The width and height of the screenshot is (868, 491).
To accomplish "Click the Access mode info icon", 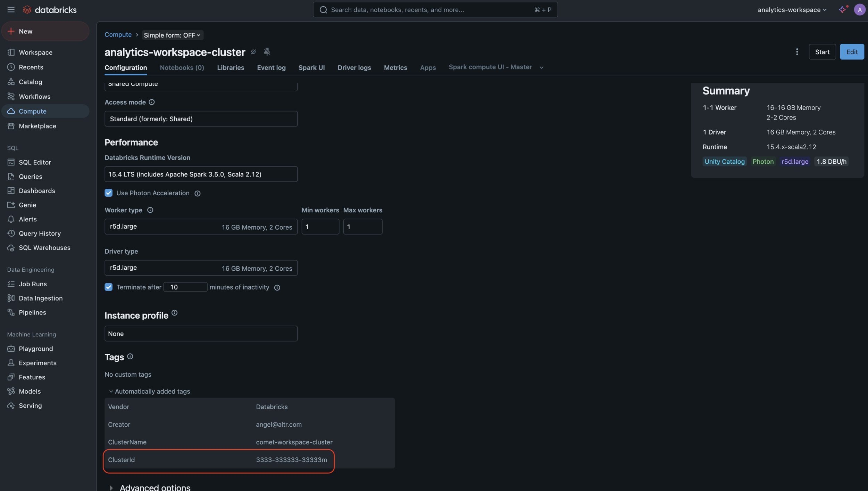I will [x=152, y=102].
